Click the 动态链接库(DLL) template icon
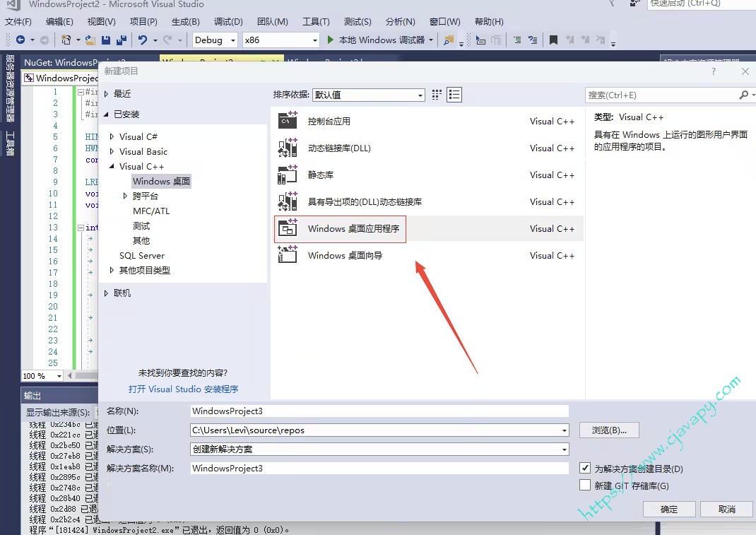This screenshot has height=535, width=756. pos(288,148)
